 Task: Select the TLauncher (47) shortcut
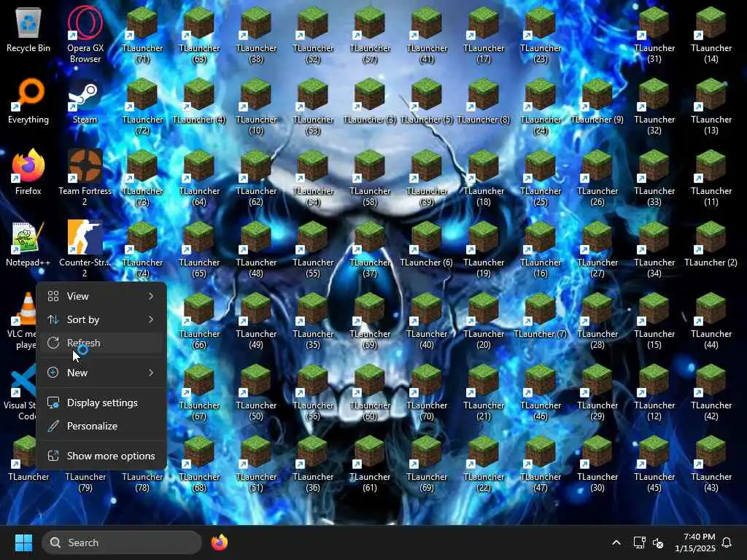tap(541, 463)
